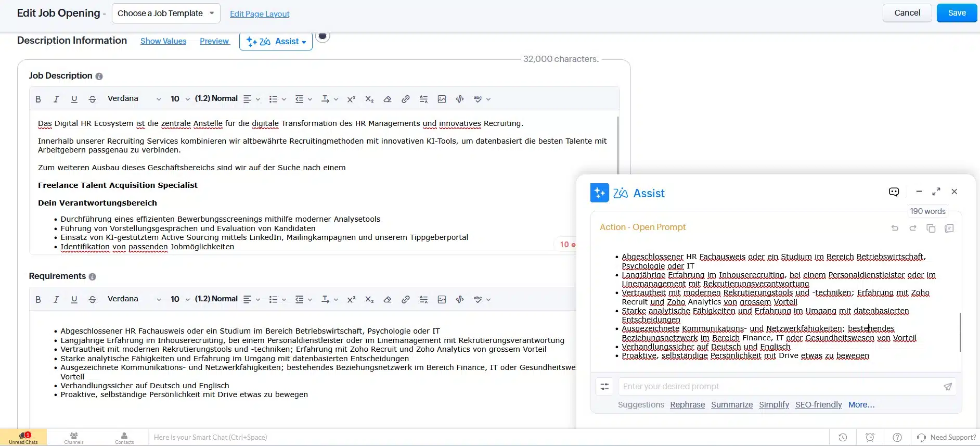Click the Save button

[956, 13]
